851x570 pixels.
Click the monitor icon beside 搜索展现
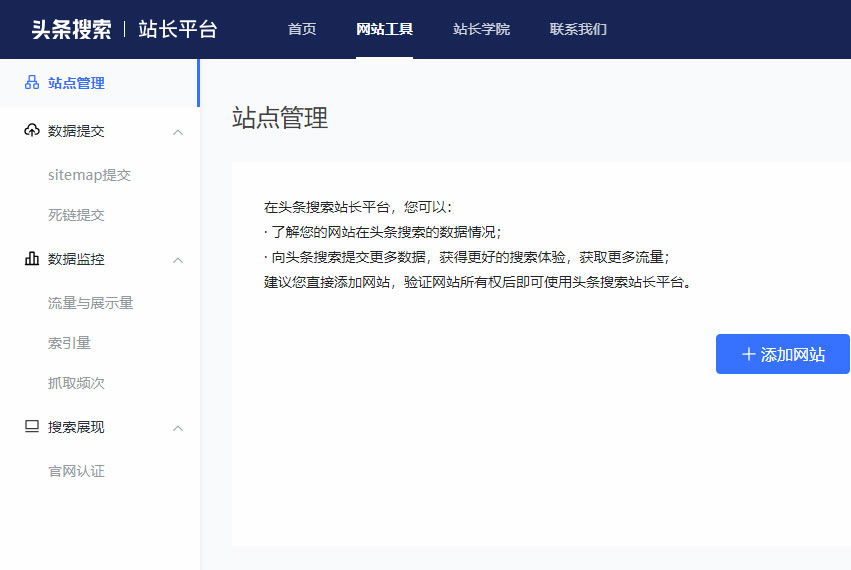[x=32, y=427]
